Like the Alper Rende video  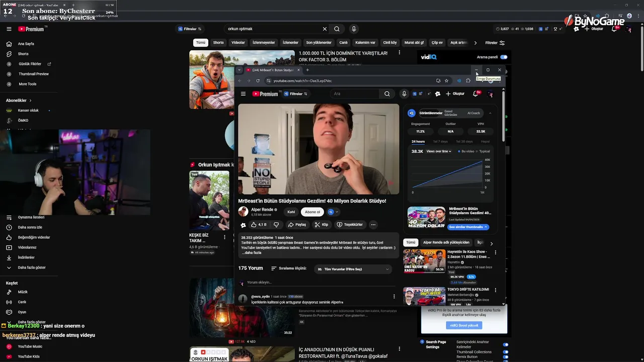(x=259, y=225)
